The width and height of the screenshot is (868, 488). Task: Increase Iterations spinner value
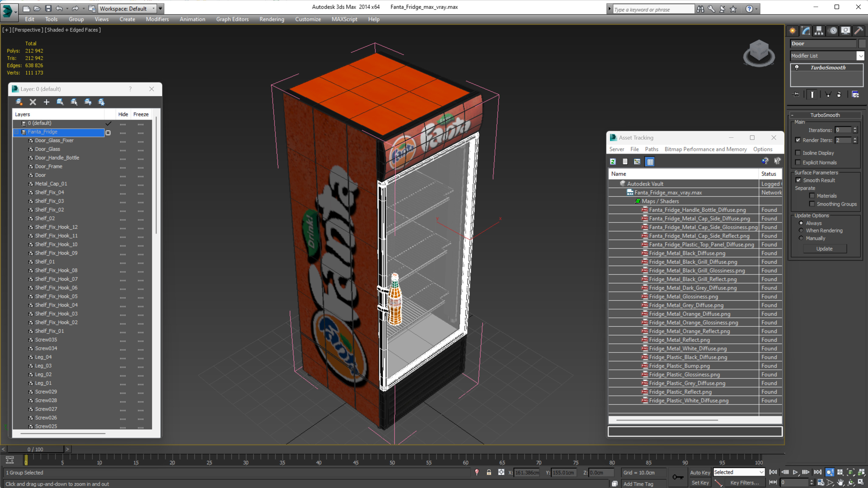click(855, 128)
